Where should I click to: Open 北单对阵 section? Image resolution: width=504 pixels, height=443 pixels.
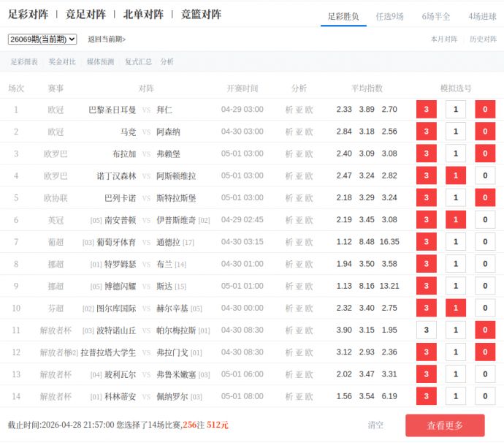pyautogui.click(x=143, y=14)
